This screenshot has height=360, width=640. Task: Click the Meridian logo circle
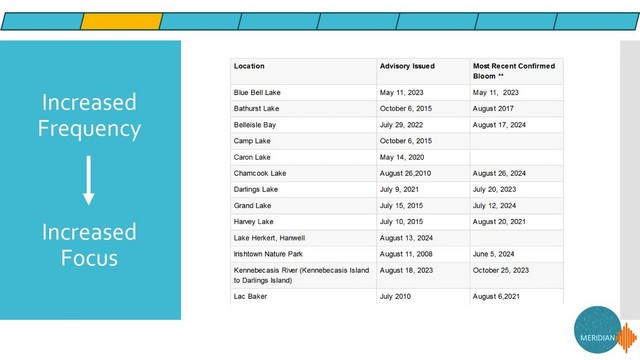(x=598, y=330)
